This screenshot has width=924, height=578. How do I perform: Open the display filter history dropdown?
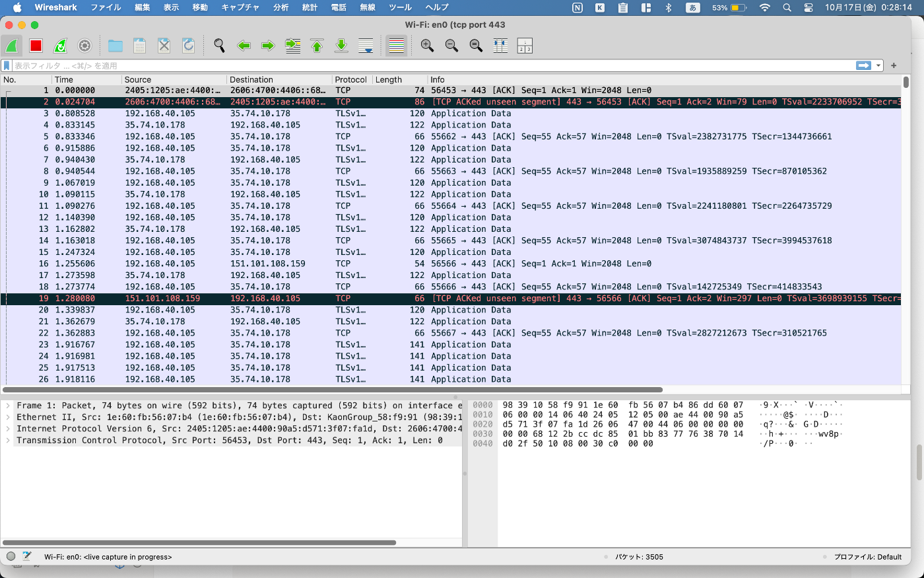(x=878, y=65)
